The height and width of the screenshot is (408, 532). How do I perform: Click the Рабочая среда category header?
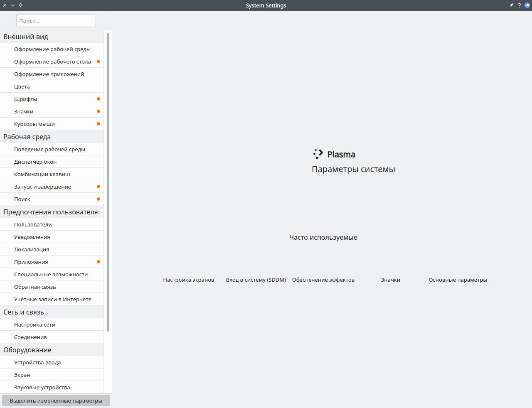[52, 137]
